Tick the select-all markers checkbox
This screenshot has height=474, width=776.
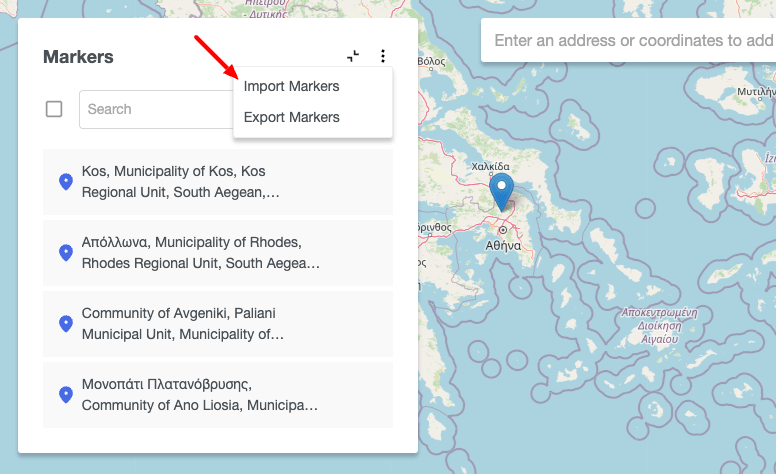54,109
